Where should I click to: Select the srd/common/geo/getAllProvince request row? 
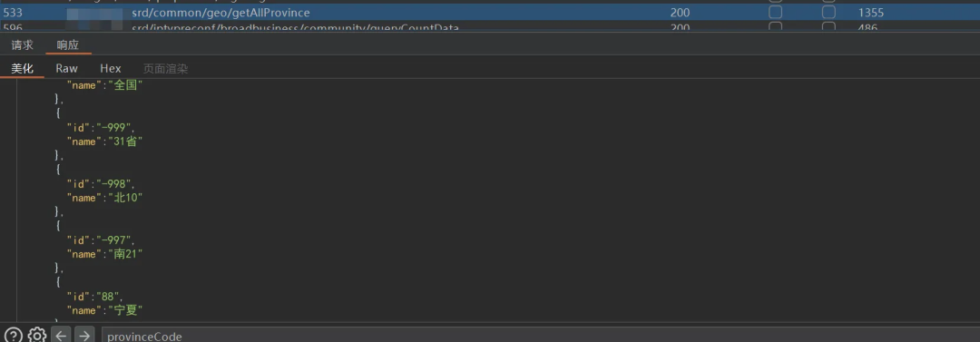click(x=490, y=13)
